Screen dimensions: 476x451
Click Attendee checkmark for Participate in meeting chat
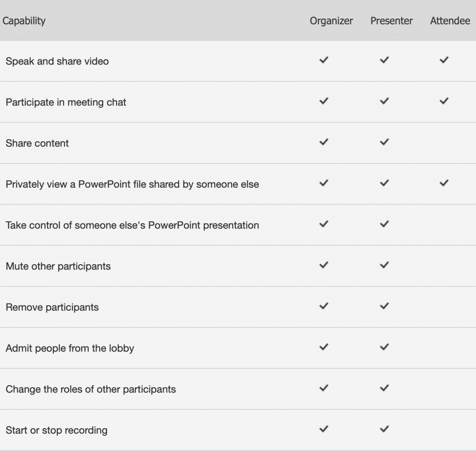coord(444,101)
